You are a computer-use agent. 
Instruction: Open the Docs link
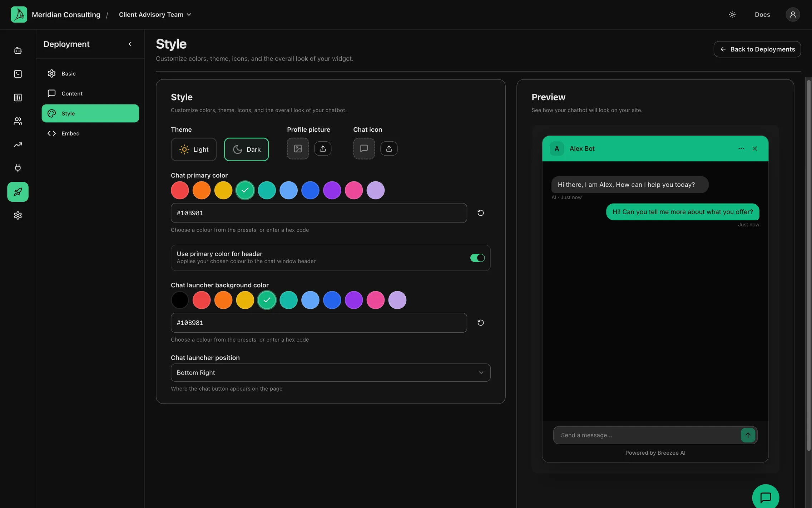(x=762, y=14)
